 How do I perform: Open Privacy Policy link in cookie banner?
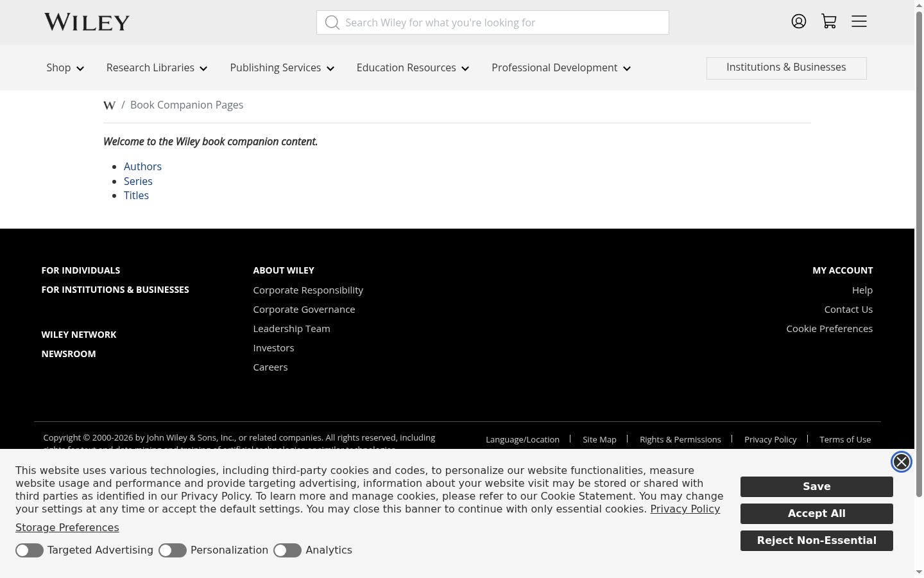[x=685, y=509]
